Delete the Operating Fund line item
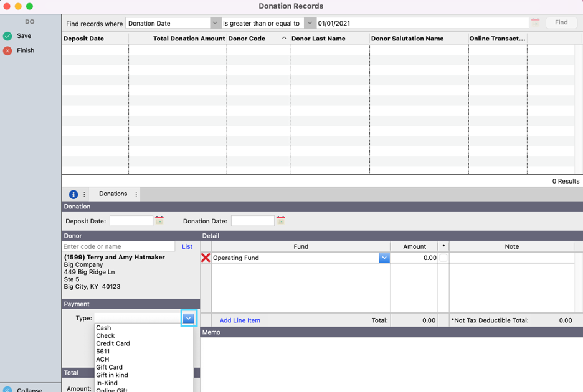 point(206,258)
